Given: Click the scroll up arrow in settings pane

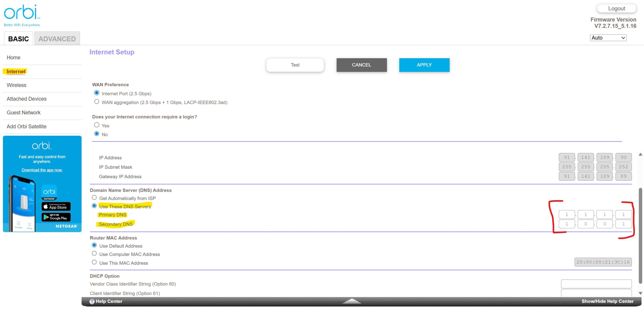Looking at the screenshot, I should [x=640, y=154].
